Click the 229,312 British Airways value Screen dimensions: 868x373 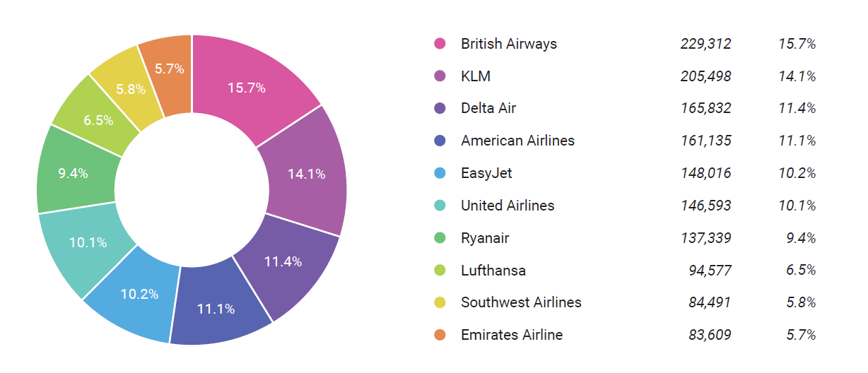(705, 44)
